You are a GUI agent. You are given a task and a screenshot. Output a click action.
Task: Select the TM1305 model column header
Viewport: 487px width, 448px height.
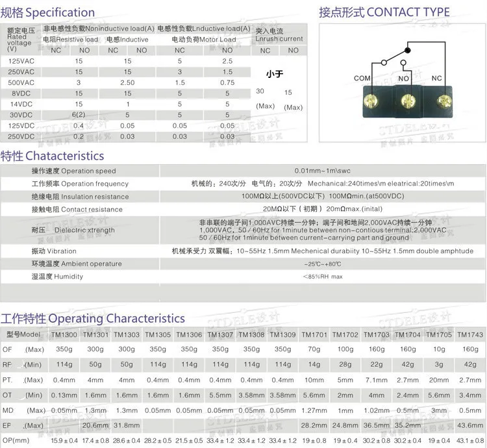158,334
